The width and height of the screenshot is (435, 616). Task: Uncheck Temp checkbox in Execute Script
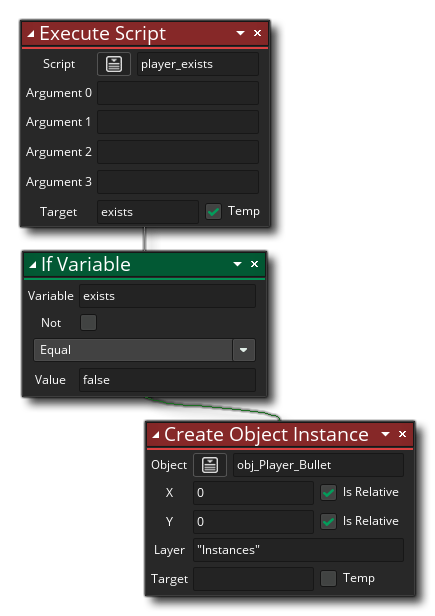(x=213, y=212)
